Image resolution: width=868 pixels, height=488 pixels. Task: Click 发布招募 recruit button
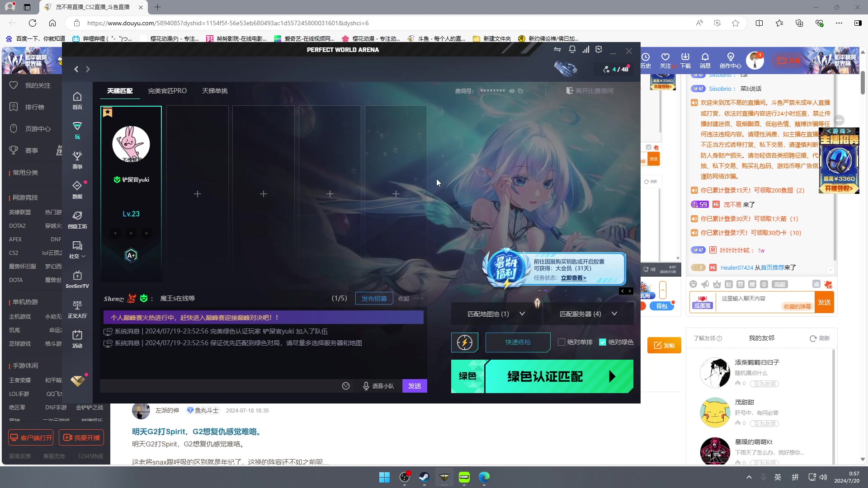coord(374,298)
